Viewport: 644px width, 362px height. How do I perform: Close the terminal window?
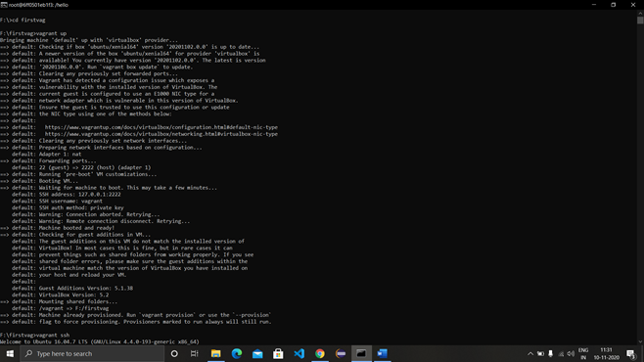[633, 5]
